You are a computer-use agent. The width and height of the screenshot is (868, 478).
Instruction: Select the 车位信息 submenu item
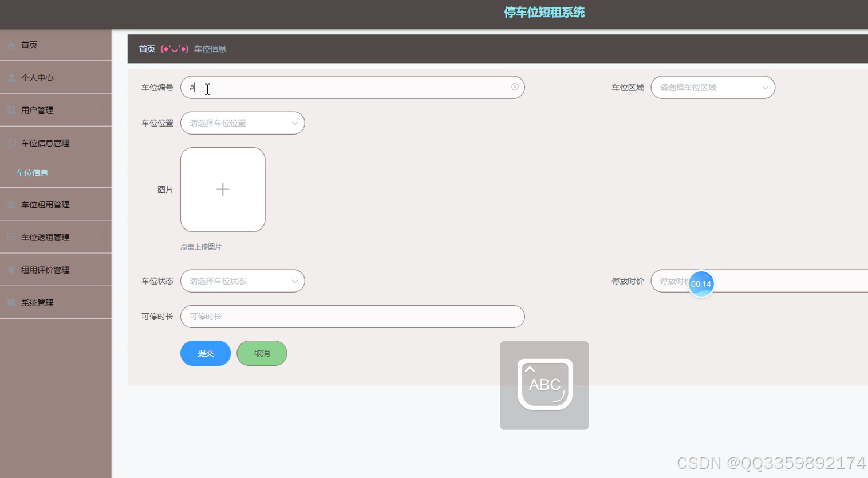[56, 173]
